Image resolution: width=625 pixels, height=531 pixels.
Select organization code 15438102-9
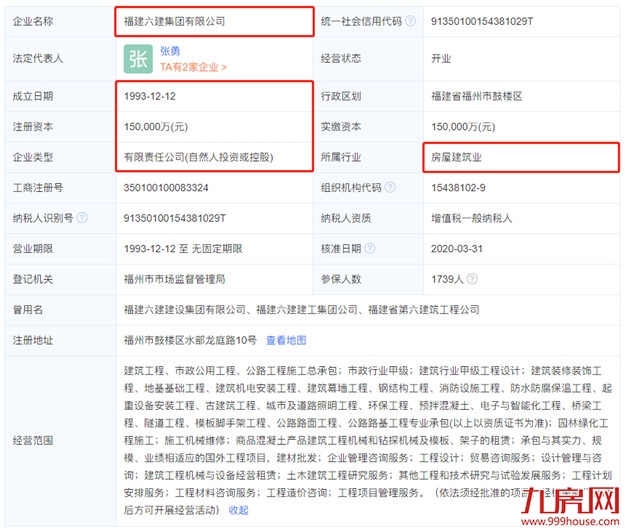tap(458, 187)
